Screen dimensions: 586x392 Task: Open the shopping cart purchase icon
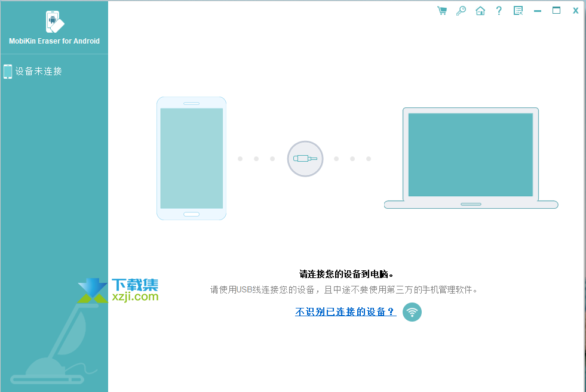point(442,11)
